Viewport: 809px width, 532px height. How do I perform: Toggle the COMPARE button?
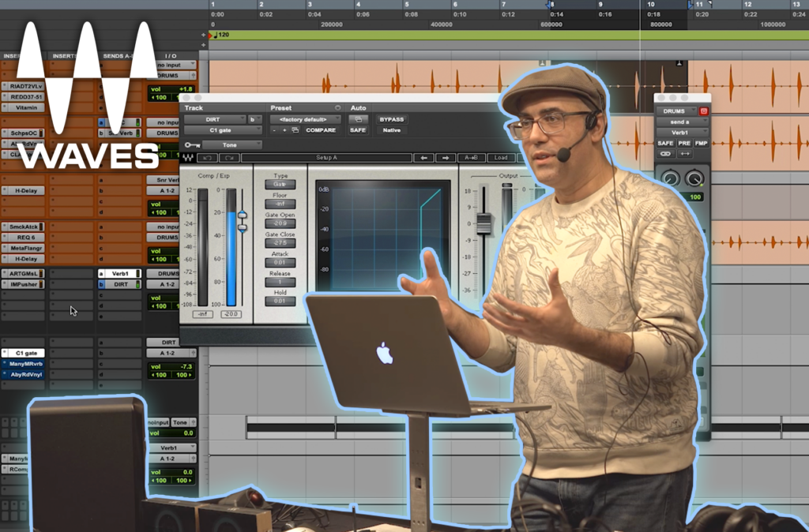click(321, 130)
